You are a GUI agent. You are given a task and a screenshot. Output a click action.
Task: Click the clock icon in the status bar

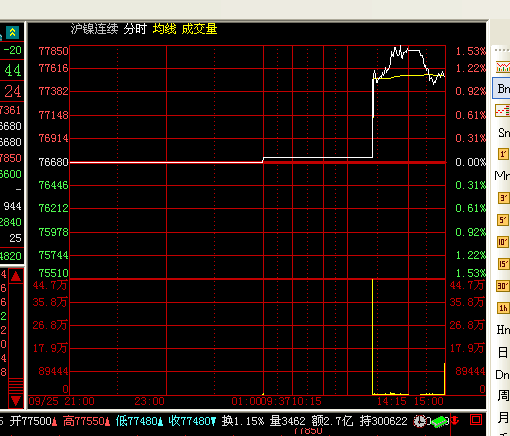click(x=420, y=421)
